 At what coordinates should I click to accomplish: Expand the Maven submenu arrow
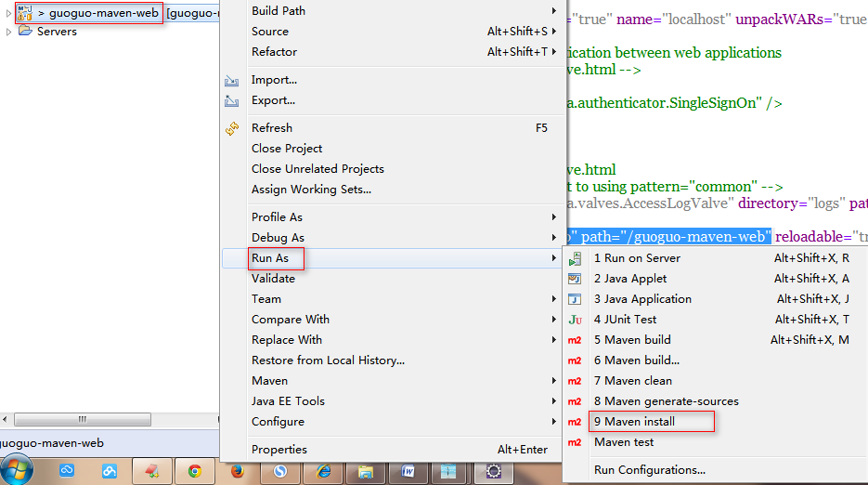[x=553, y=381]
